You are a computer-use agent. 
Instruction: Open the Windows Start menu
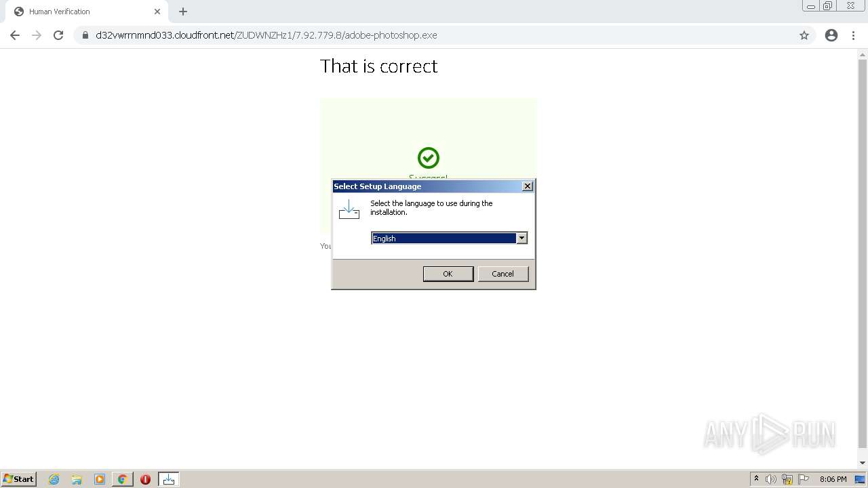(x=19, y=479)
